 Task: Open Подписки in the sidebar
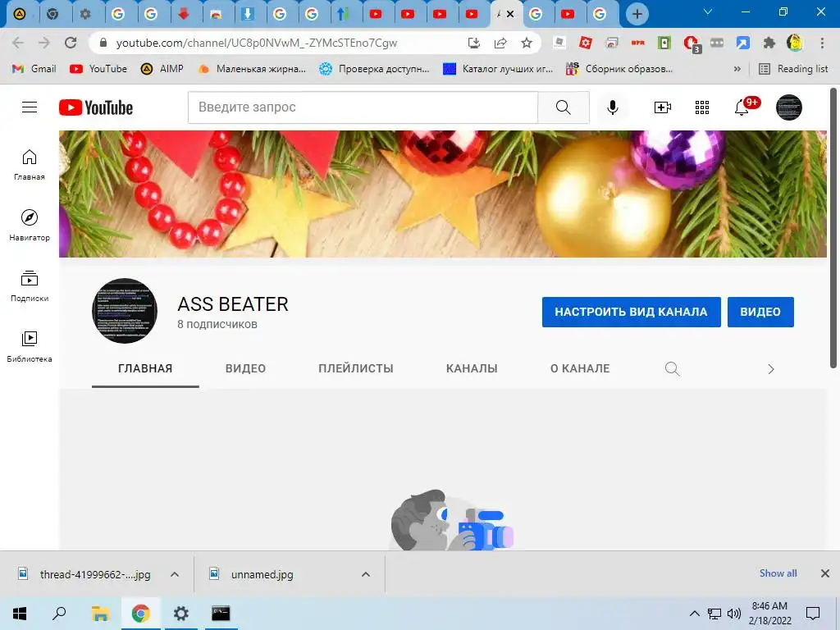(x=30, y=286)
